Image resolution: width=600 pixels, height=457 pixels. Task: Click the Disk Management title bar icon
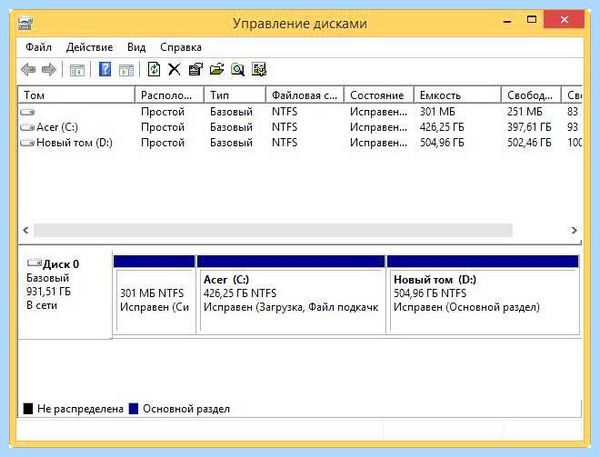tap(25, 23)
